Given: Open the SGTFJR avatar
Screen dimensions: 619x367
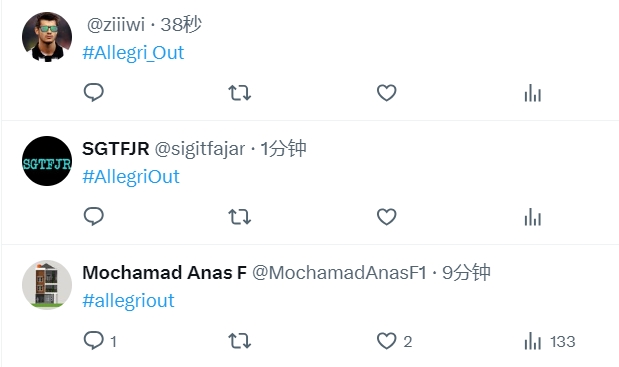Looking at the screenshot, I should [x=47, y=161].
